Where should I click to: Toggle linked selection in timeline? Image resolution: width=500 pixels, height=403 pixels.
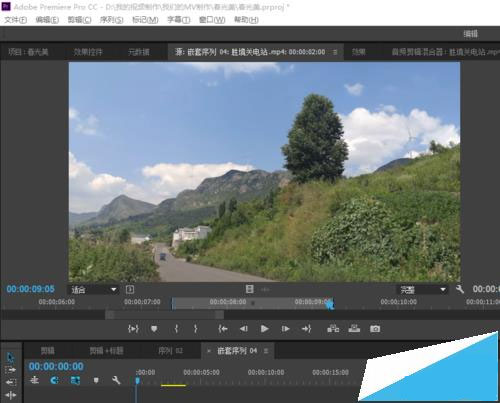point(75,380)
